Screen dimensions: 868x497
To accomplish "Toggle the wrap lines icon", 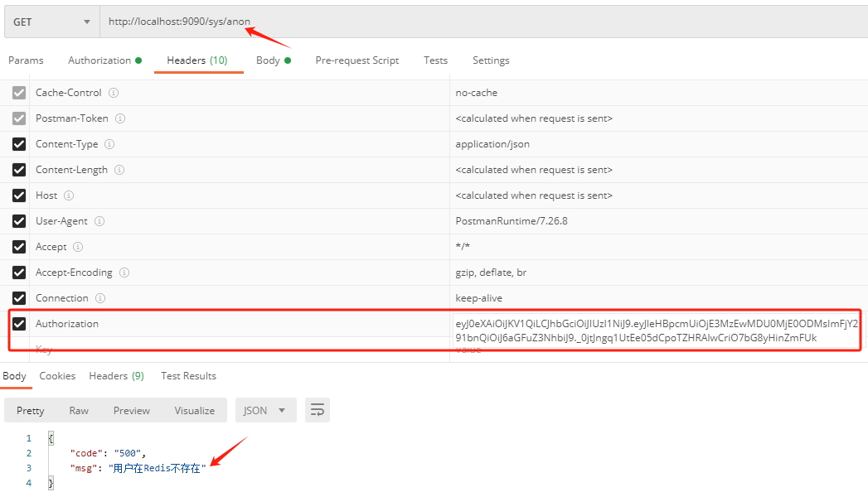I will point(318,410).
